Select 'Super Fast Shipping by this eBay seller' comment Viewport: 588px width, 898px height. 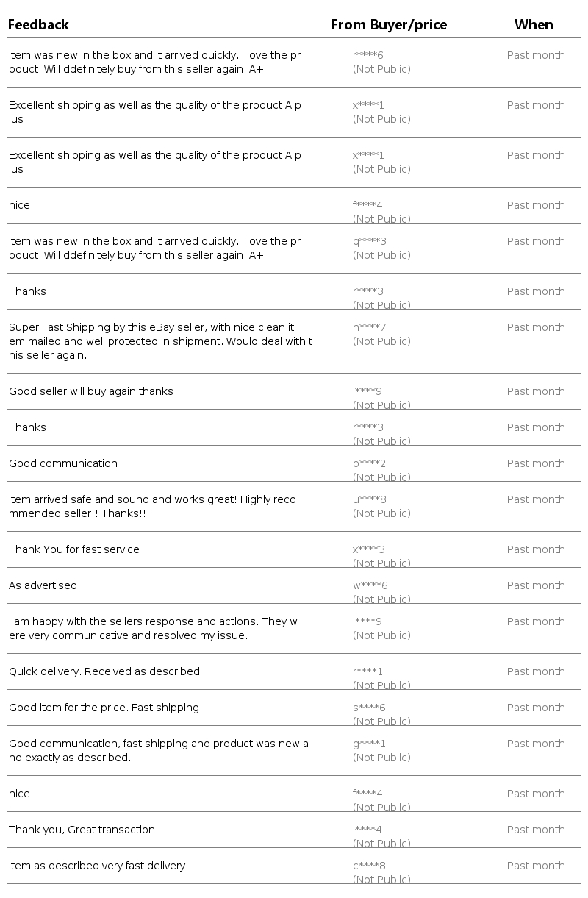click(160, 341)
